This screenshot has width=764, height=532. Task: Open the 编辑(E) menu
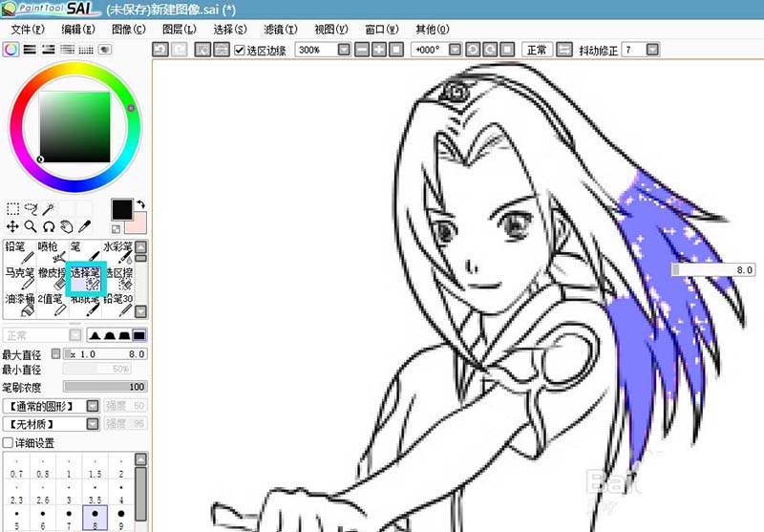[x=78, y=30]
